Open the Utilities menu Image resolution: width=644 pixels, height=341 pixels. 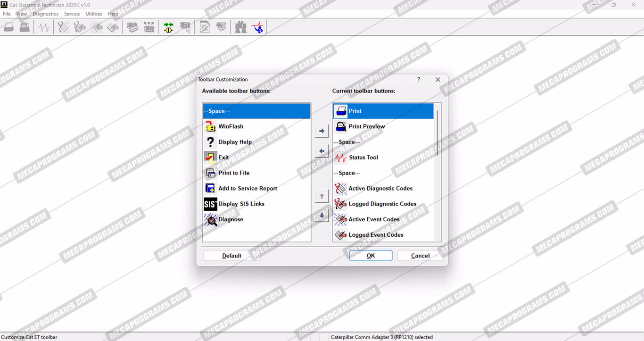pos(93,14)
